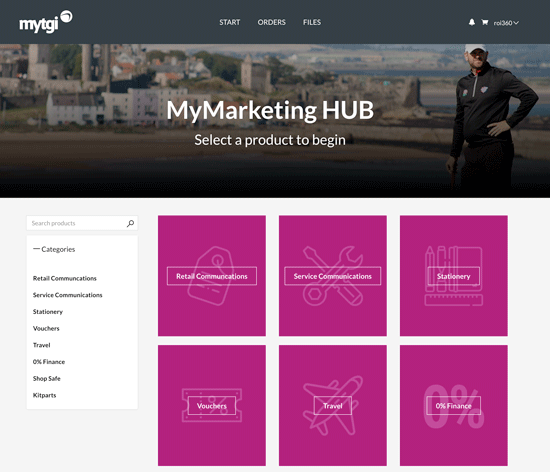
Task: Click the search magnifier icon
Action: coord(130,223)
